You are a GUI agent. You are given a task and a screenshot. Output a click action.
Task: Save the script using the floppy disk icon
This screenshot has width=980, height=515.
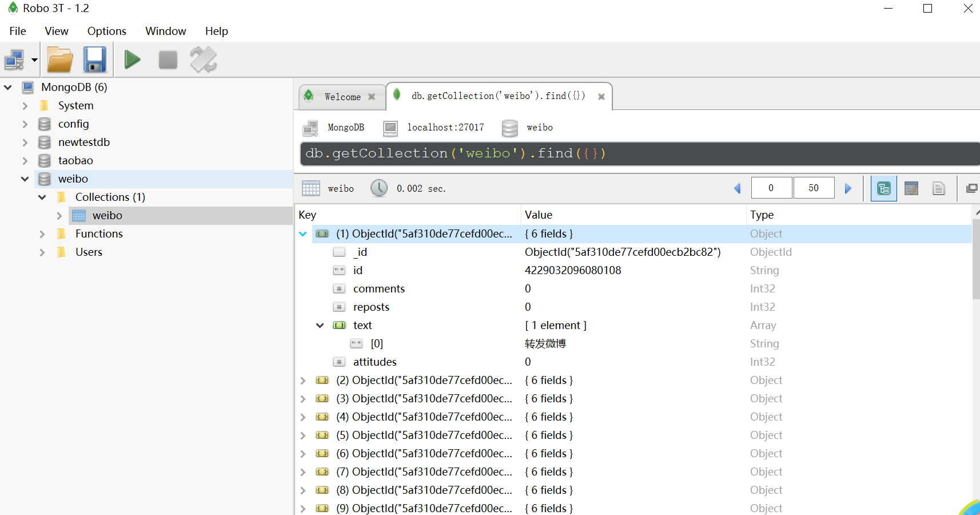(x=95, y=60)
